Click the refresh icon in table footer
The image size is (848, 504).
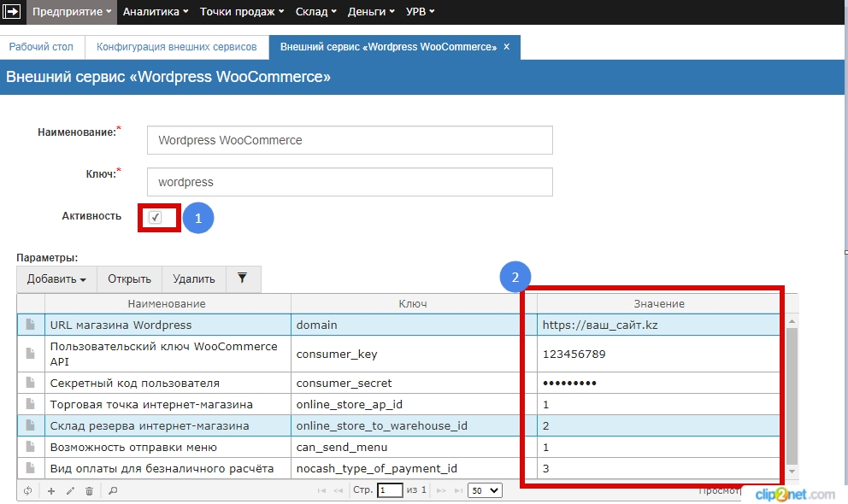[27, 490]
